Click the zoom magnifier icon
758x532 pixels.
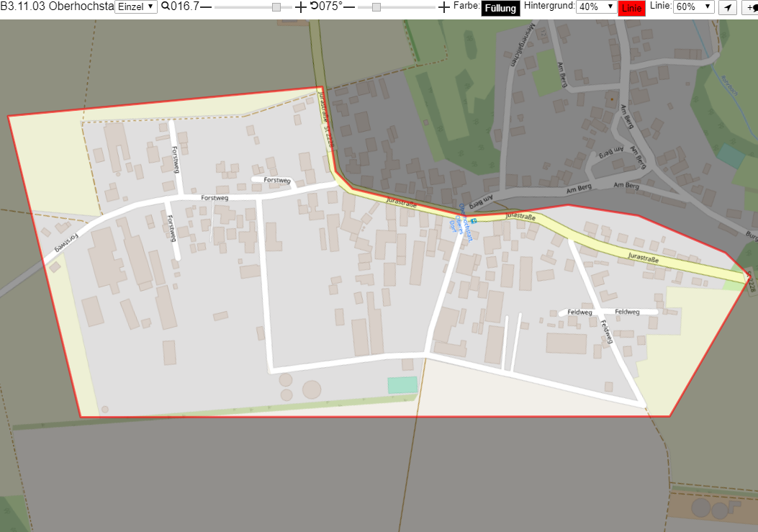(166, 6)
